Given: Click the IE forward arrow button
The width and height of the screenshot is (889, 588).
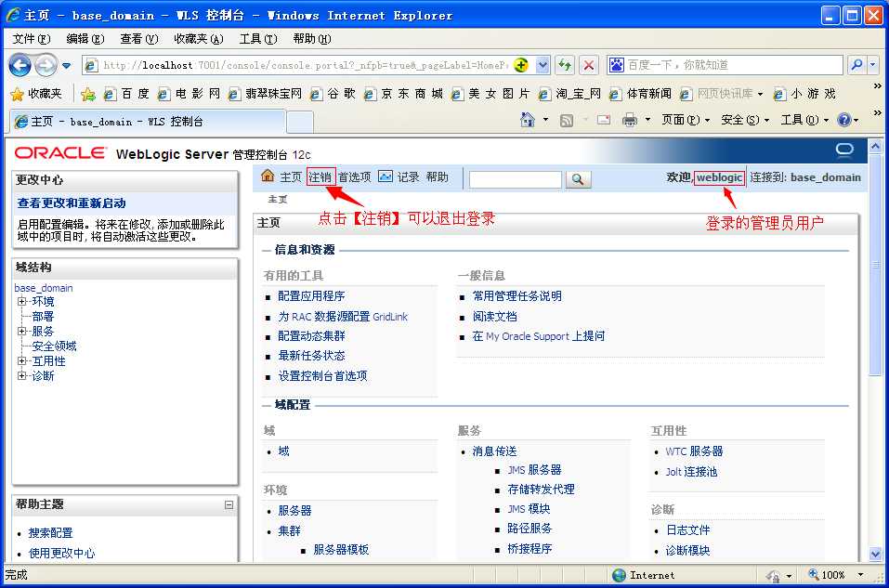Looking at the screenshot, I should pyautogui.click(x=46, y=65).
